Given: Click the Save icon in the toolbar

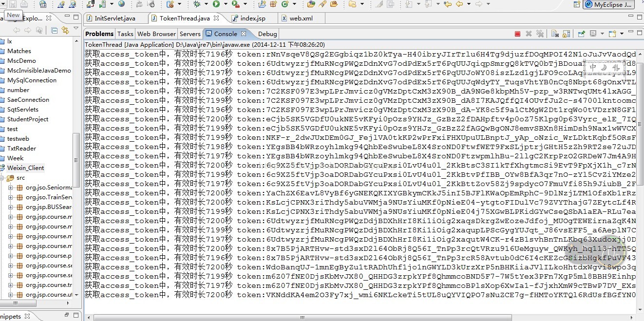Looking at the screenshot, I should click(x=13, y=4).
